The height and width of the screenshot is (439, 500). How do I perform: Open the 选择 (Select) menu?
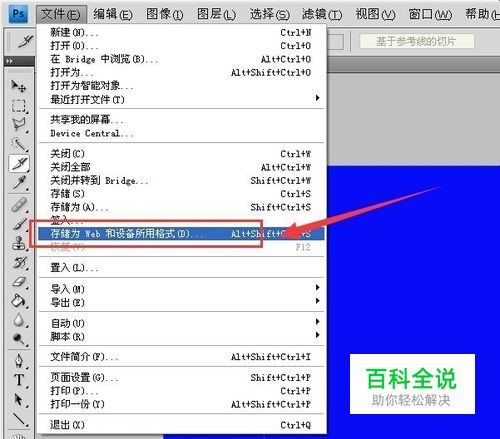pos(269,14)
